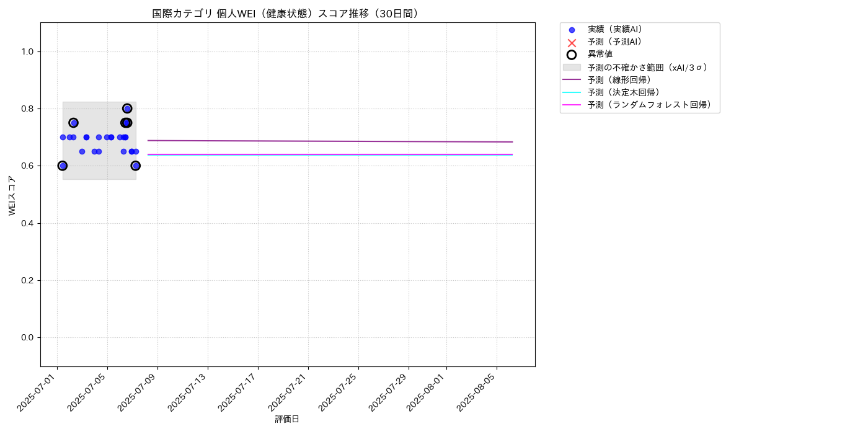Click the WEIスコア y-axis label

[12, 195]
